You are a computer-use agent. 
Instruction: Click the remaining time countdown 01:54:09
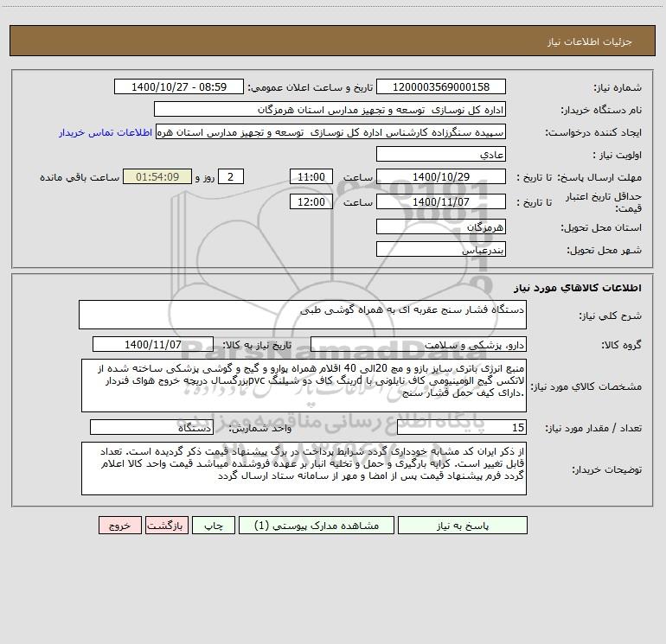[157, 176]
